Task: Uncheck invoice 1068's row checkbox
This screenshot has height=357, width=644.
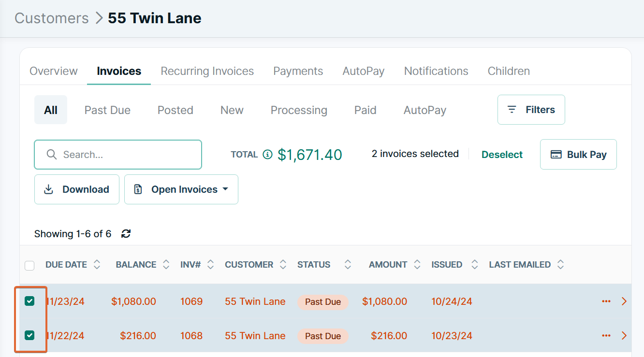Action: [30, 335]
